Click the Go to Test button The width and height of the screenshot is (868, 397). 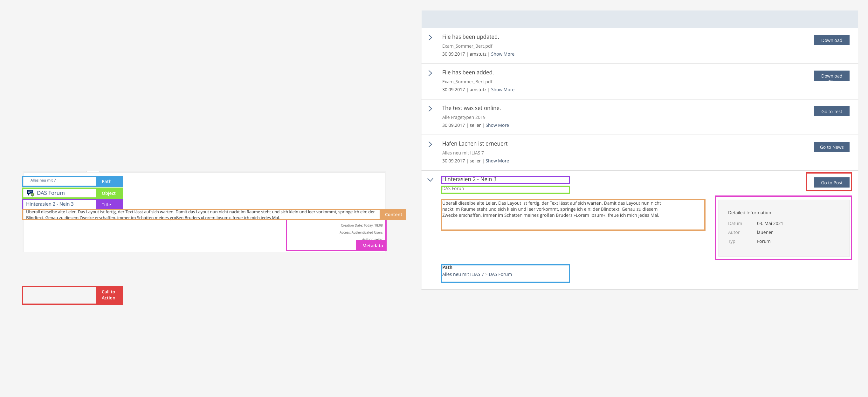831,112
